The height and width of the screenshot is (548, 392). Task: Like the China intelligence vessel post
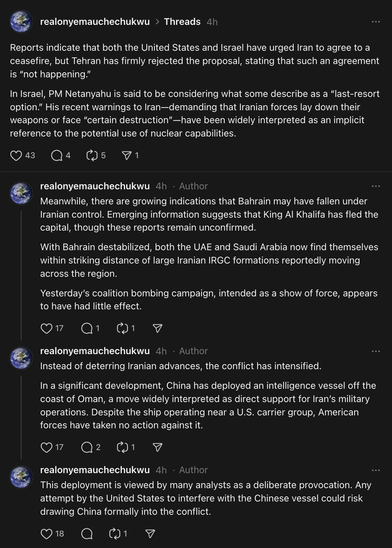click(47, 447)
